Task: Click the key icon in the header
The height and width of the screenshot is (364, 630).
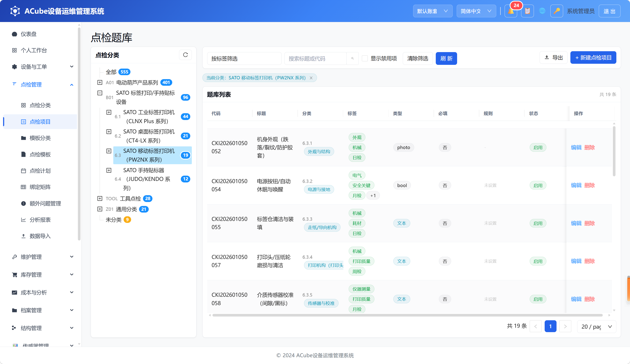Action: click(x=557, y=11)
